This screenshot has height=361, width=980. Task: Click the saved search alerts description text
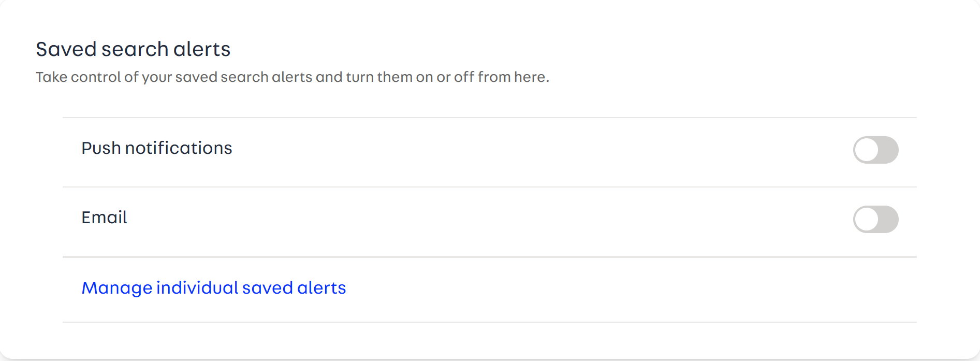tap(292, 77)
